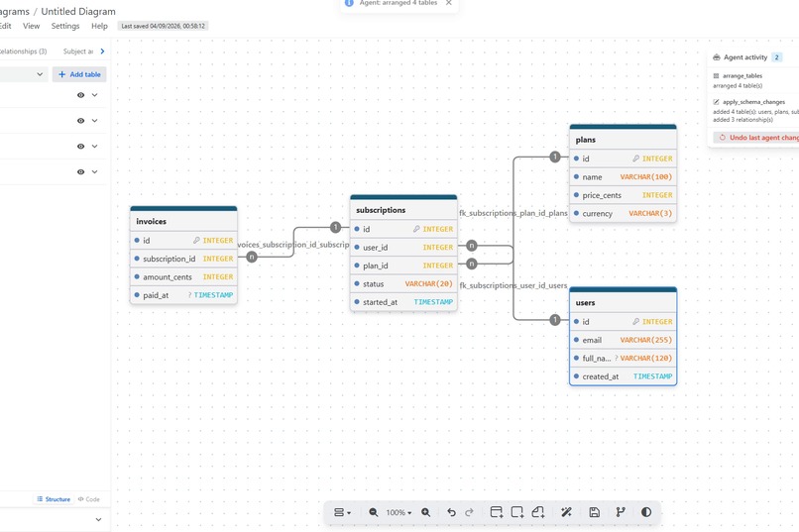The image size is (799, 532).
Task: Switch sidebar to Code view
Action: (x=88, y=499)
